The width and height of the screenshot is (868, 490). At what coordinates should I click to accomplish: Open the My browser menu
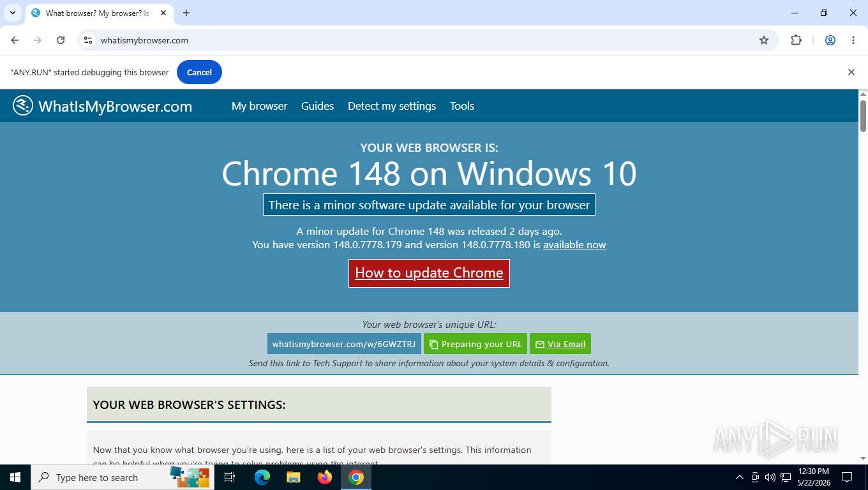[x=259, y=106]
